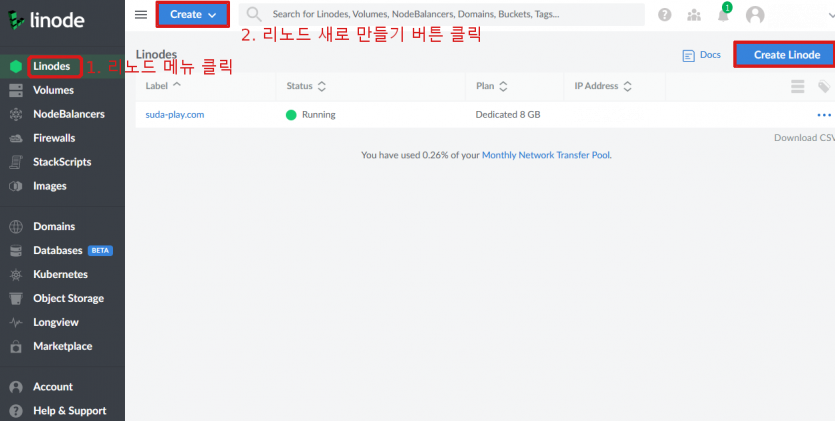Click the Linode logo
The image size is (835, 421).
pos(46,20)
